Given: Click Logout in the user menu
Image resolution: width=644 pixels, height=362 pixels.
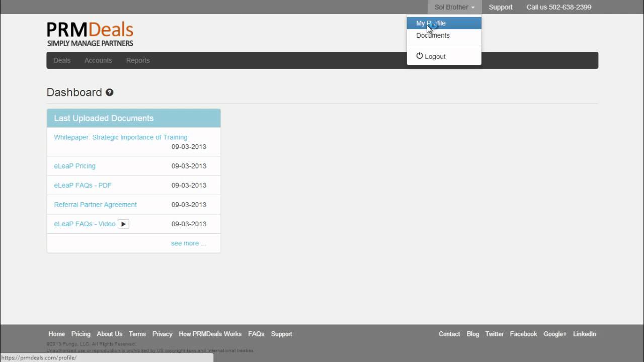Looking at the screenshot, I should 444,56.
